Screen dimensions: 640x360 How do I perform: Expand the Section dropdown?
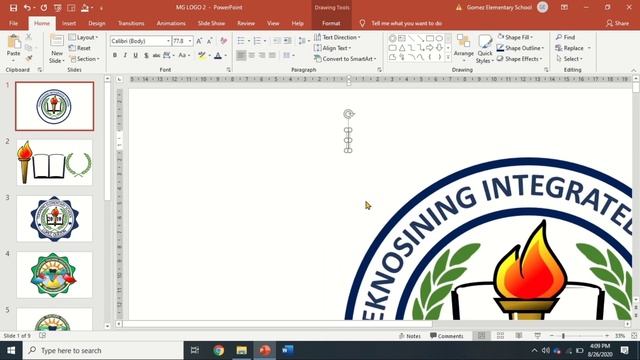[84, 59]
